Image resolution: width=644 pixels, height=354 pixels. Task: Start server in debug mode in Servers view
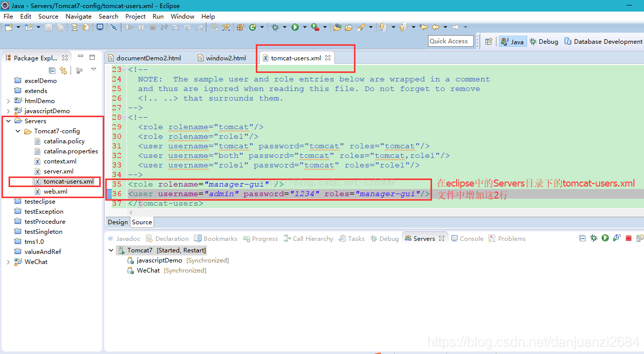coord(594,238)
